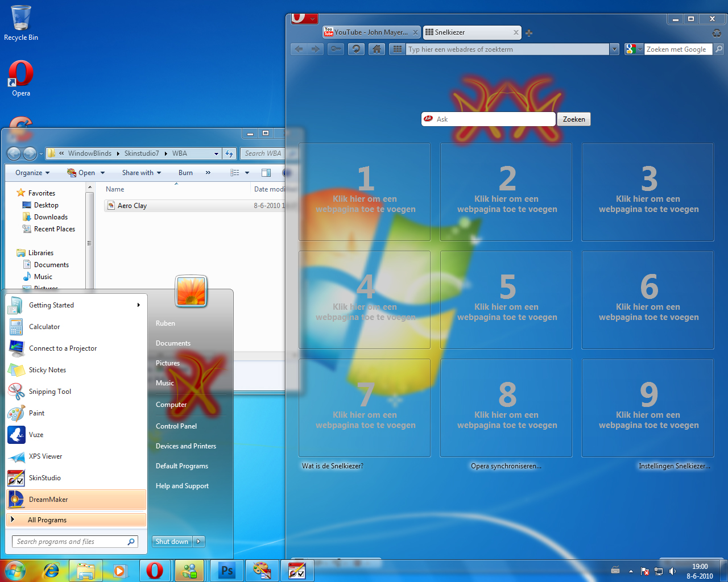This screenshot has height=582, width=728.
Task: Open the Opera menu button
Action: [304, 18]
